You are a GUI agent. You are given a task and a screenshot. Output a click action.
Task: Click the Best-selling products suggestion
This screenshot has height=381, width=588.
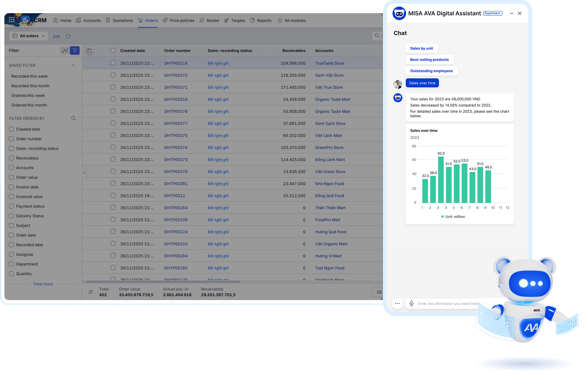pyautogui.click(x=429, y=60)
